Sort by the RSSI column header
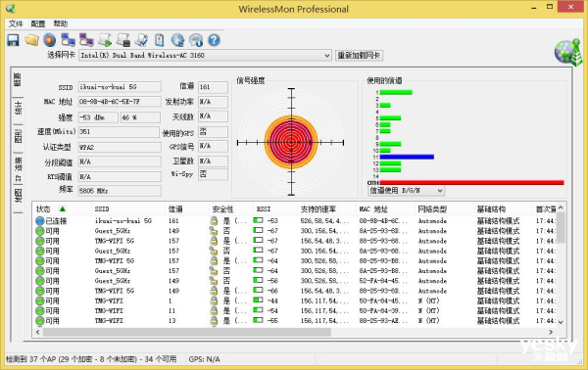 point(274,208)
